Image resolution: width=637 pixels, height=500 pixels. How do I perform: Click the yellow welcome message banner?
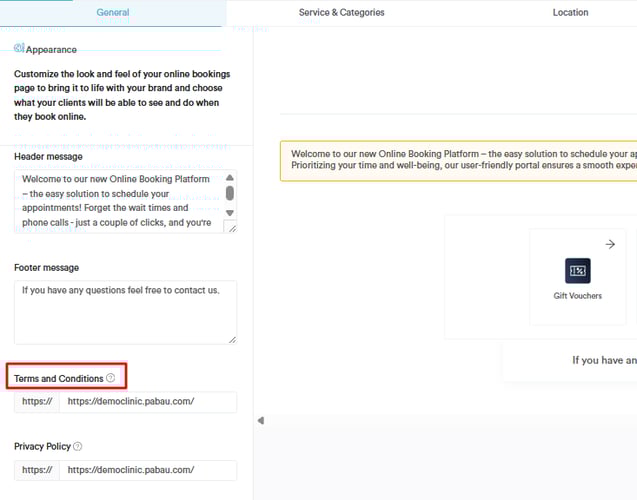[x=460, y=160]
